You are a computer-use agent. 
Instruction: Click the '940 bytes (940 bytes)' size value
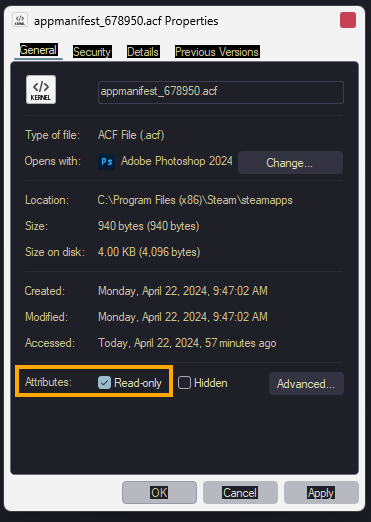pos(149,226)
